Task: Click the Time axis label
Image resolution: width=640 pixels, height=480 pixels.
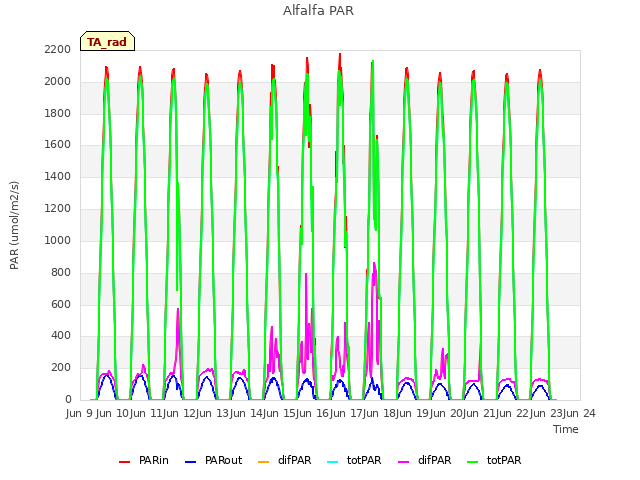Action: pyautogui.click(x=566, y=429)
